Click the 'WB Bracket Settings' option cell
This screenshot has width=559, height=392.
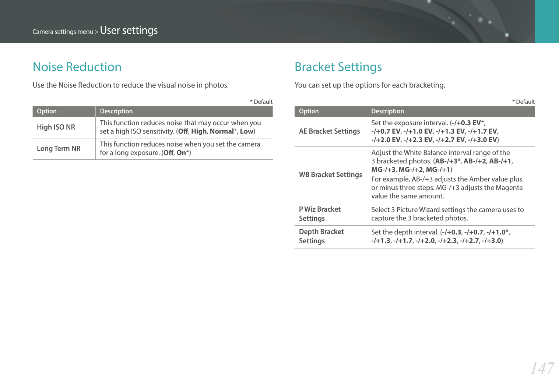(x=331, y=175)
